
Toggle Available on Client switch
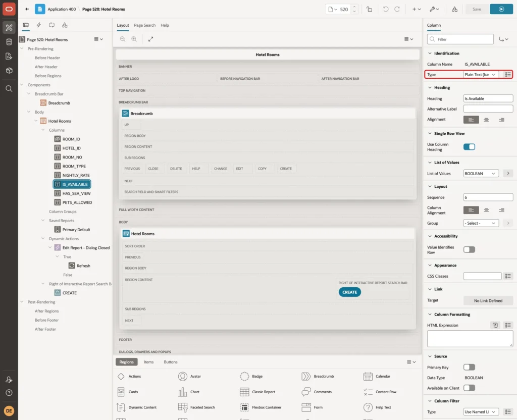469,388
